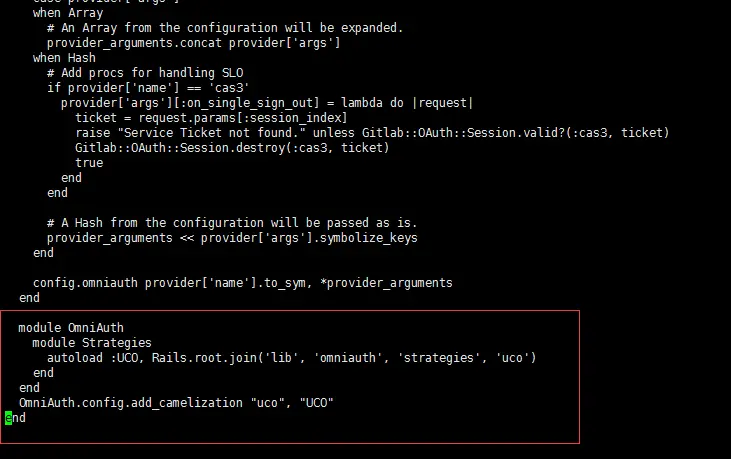
Task: Click the green cursor on the last line
Action: [8, 418]
